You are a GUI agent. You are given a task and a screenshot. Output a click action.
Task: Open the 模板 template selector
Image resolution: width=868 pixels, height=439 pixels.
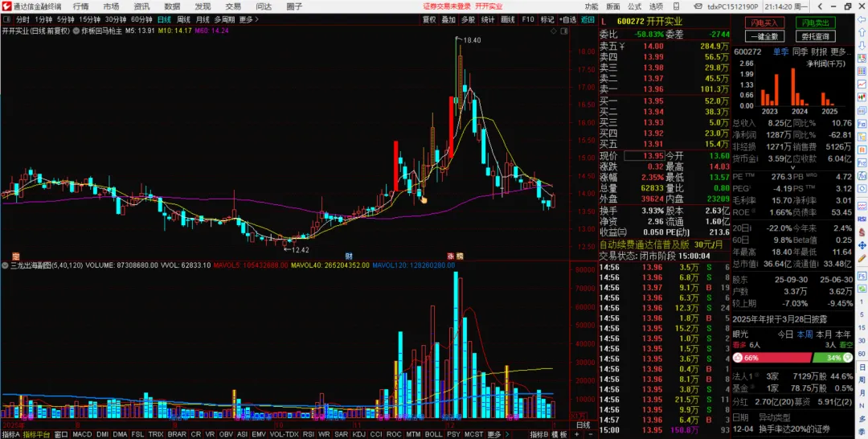click(x=559, y=434)
